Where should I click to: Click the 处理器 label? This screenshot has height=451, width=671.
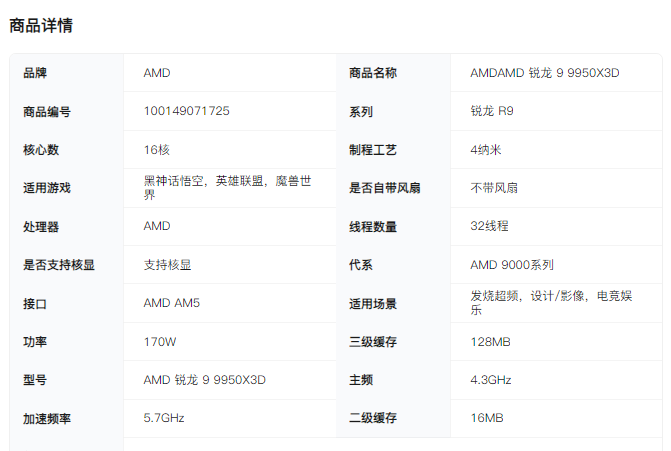[x=41, y=227]
